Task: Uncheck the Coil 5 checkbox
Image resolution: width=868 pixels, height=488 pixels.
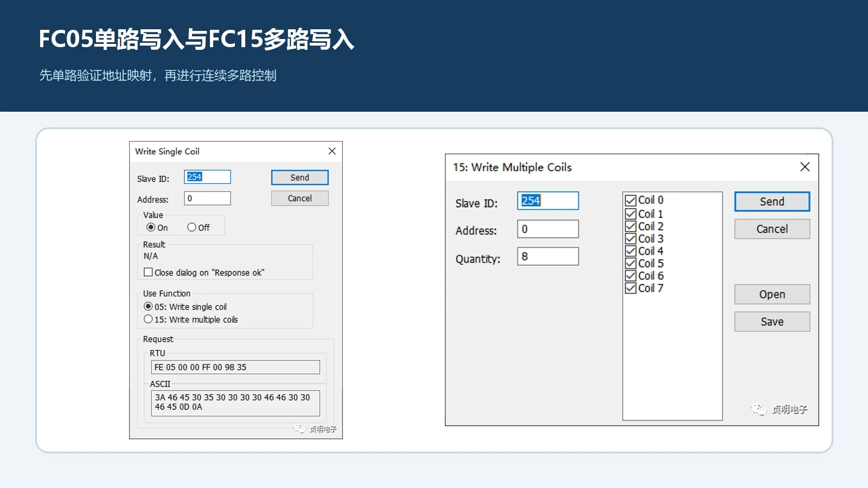Action: [x=630, y=264]
